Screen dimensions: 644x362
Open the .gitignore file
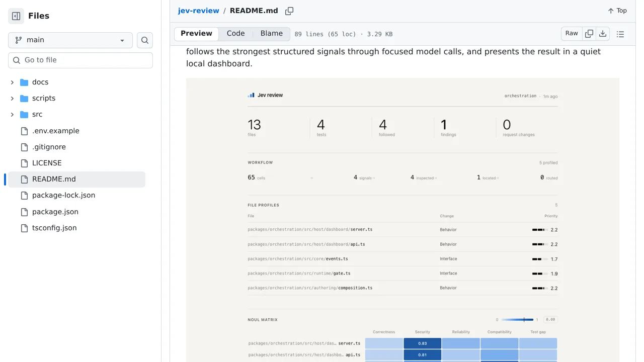tap(49, 147)
